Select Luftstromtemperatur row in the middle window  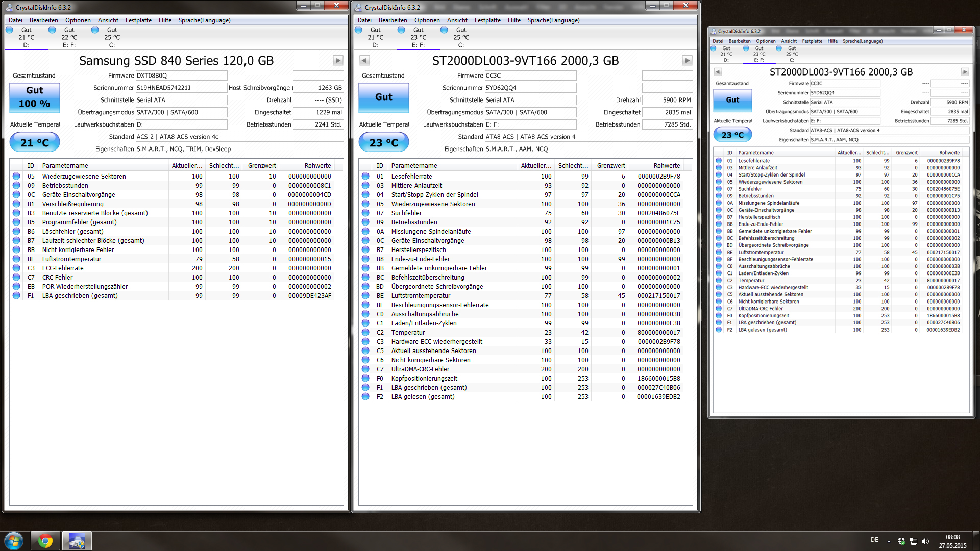(x=421, y=296)
